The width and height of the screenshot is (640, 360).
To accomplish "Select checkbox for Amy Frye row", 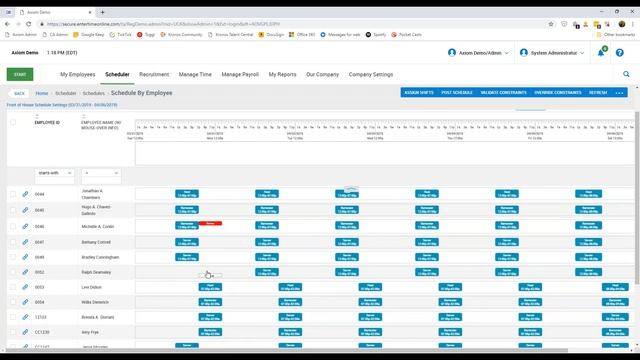I will click(13, 332).
